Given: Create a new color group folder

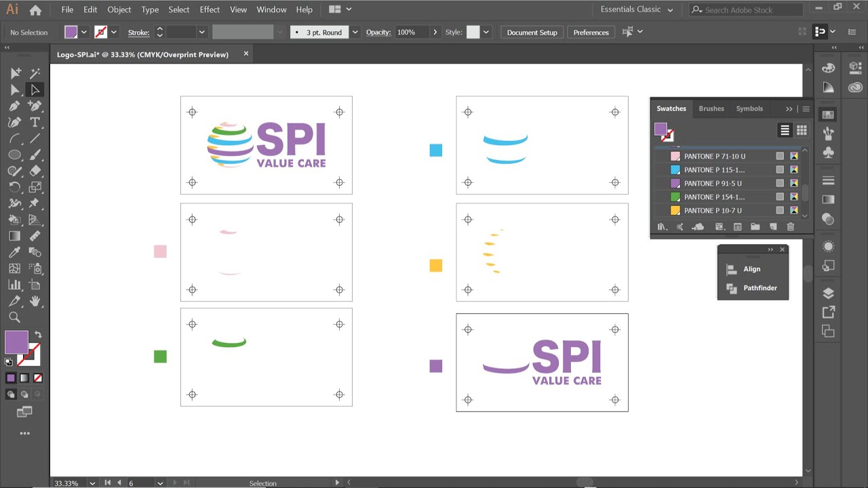Looking at the screenshot, I should tap(755, 227).
